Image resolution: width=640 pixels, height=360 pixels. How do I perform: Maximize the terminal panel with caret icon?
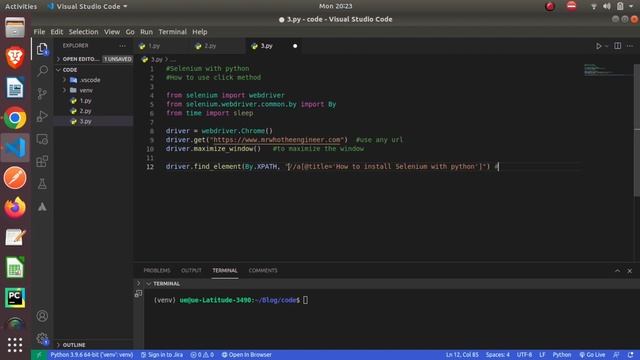[617, 271]
